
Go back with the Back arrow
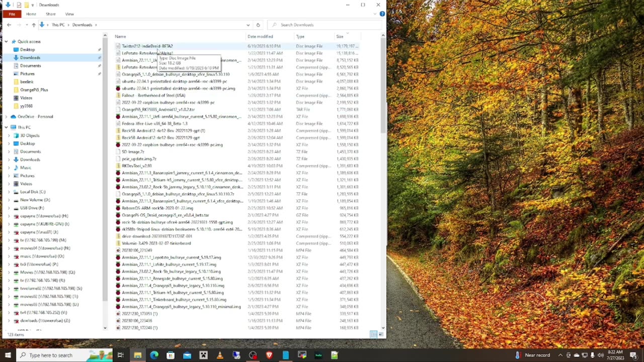click(9, 25)
